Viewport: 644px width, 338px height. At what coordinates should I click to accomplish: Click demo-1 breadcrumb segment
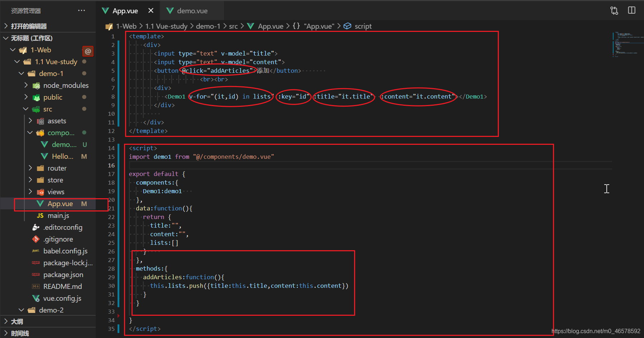[208, 26]
